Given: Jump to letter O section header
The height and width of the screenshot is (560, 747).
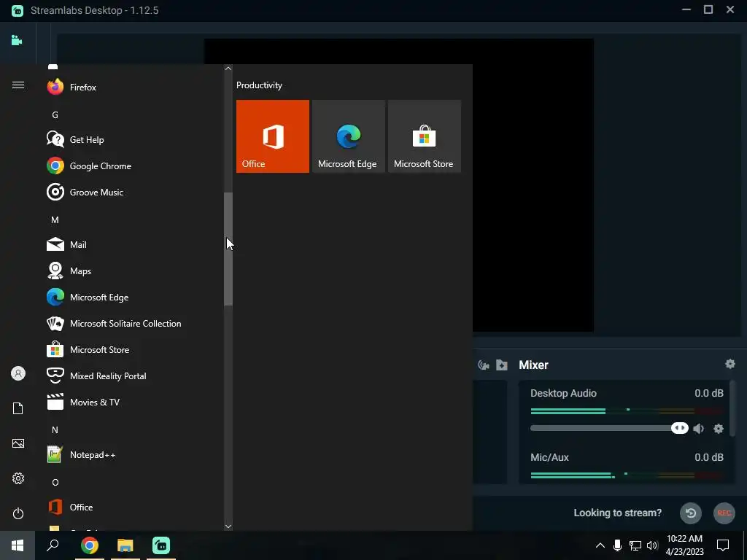Looking at the screenshot, I should click(55, 482).
